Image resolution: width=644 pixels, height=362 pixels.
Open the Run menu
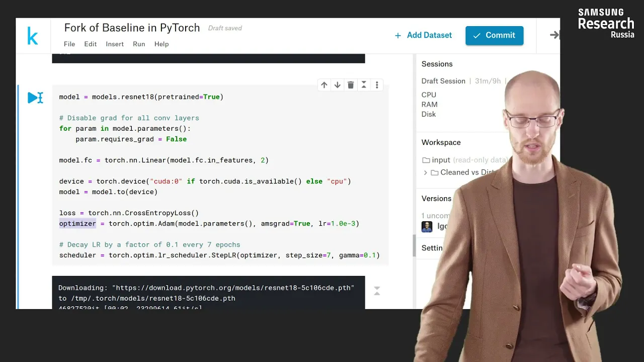point(139,44)
